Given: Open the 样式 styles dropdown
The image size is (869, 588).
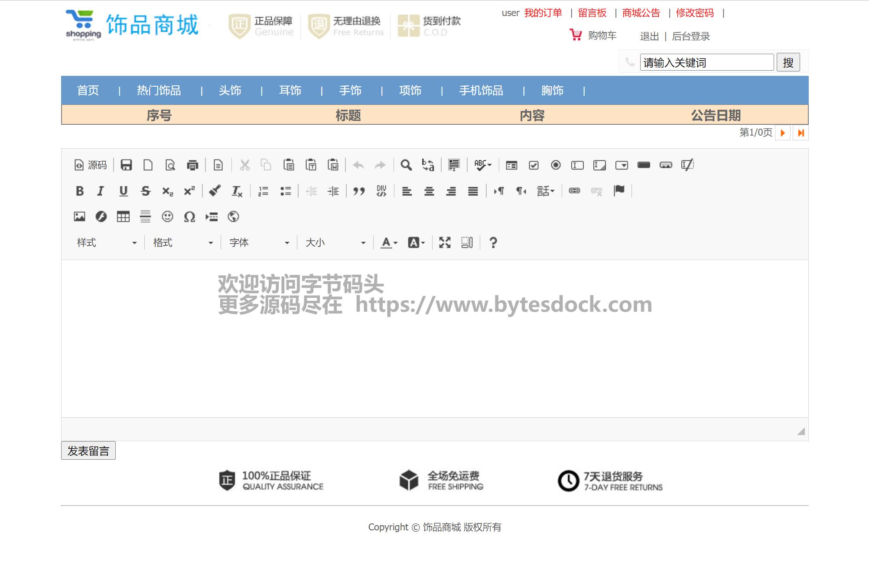Looking at the screenshot, I should 107,243.
